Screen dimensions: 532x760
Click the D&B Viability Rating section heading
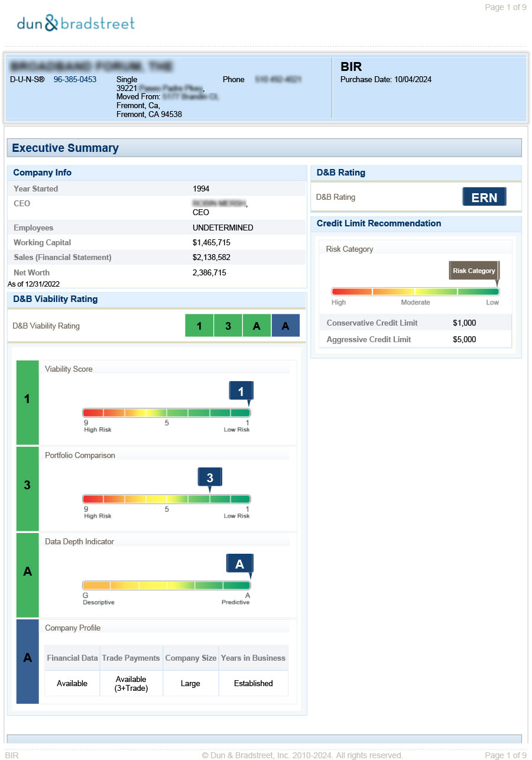click(56, 299)
